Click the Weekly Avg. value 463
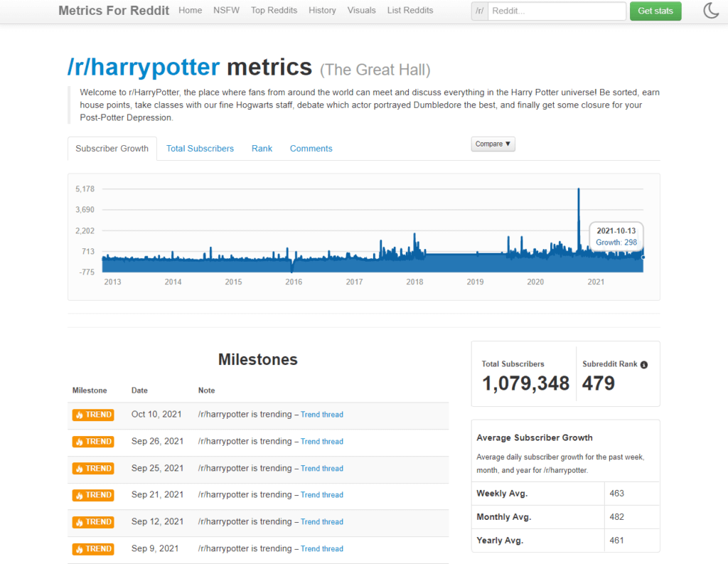Screen dimensions: 728x564 (616, 494)
